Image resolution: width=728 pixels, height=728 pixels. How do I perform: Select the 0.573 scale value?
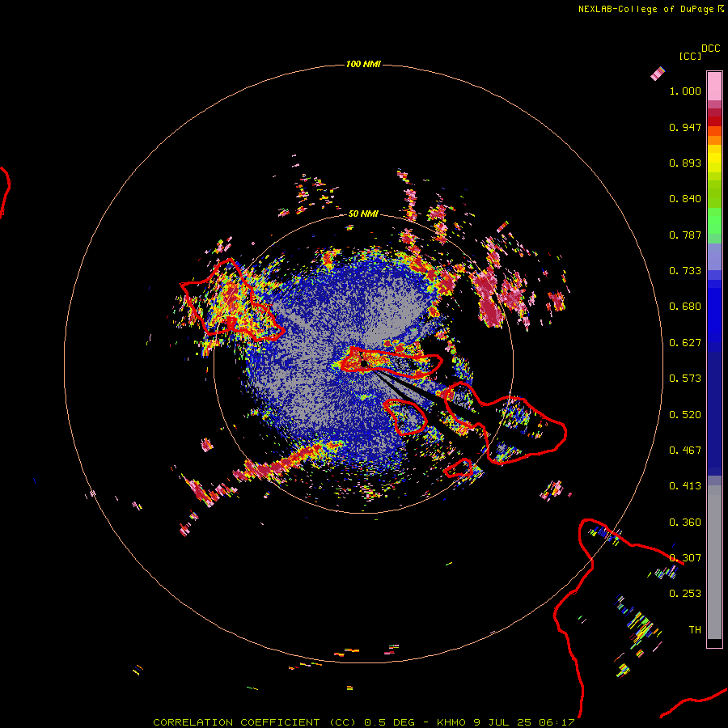[x=685, y=379]
